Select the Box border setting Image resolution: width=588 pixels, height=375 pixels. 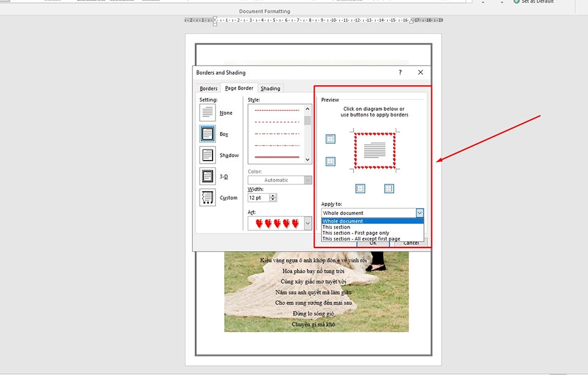(206, 134)
